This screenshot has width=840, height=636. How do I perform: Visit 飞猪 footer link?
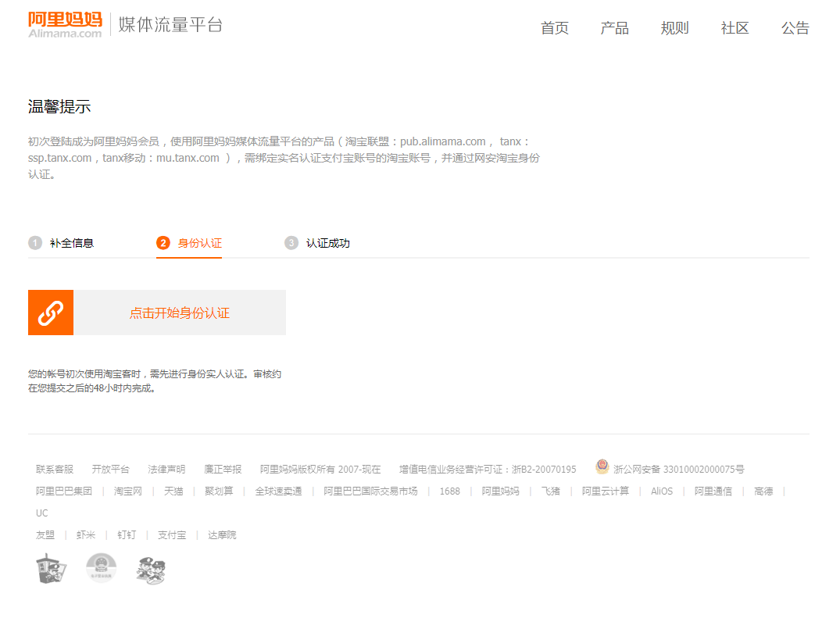(551, 491)
